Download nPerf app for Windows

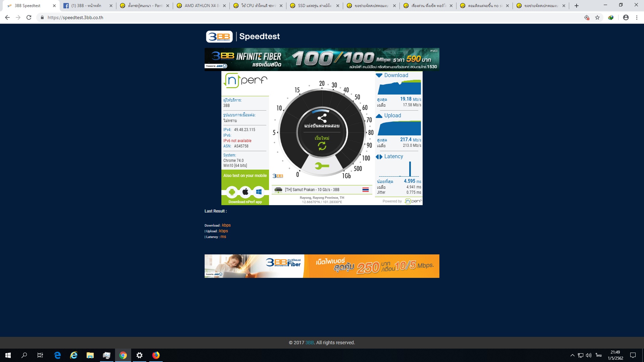coord(259,192)
